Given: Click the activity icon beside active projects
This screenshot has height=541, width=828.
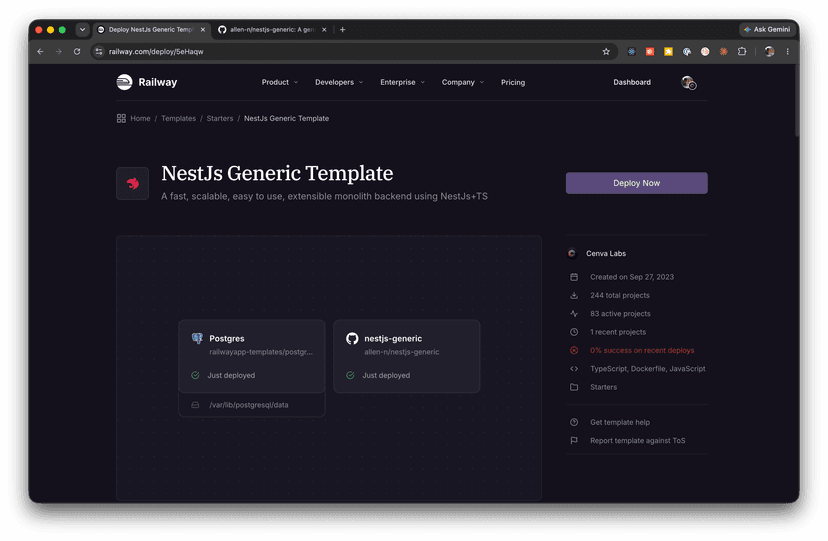Looking at the screenshot, I should tap(574, 314).
